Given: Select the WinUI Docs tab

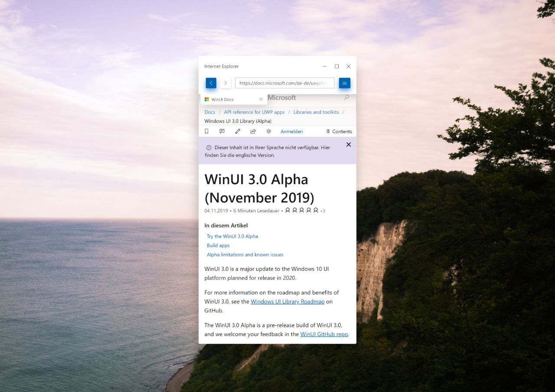Looking at the screenshot, I should pyautogui.click(x=233, y=100).
